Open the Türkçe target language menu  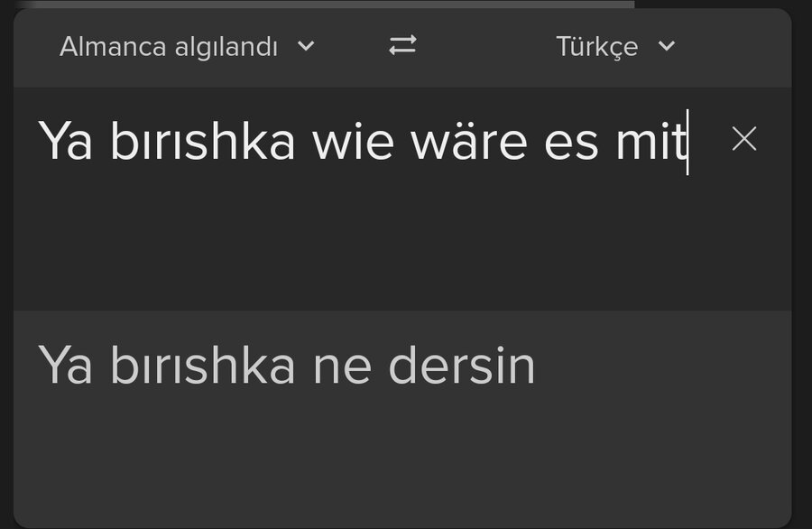[x=596, y=47]
